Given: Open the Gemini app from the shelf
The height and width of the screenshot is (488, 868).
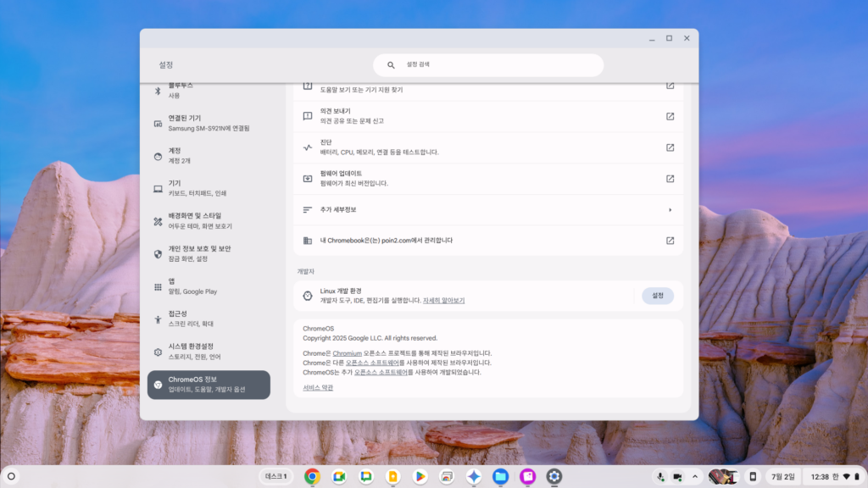Looking at the screenshot, I should pyautogui.click(x=474, y=476).
